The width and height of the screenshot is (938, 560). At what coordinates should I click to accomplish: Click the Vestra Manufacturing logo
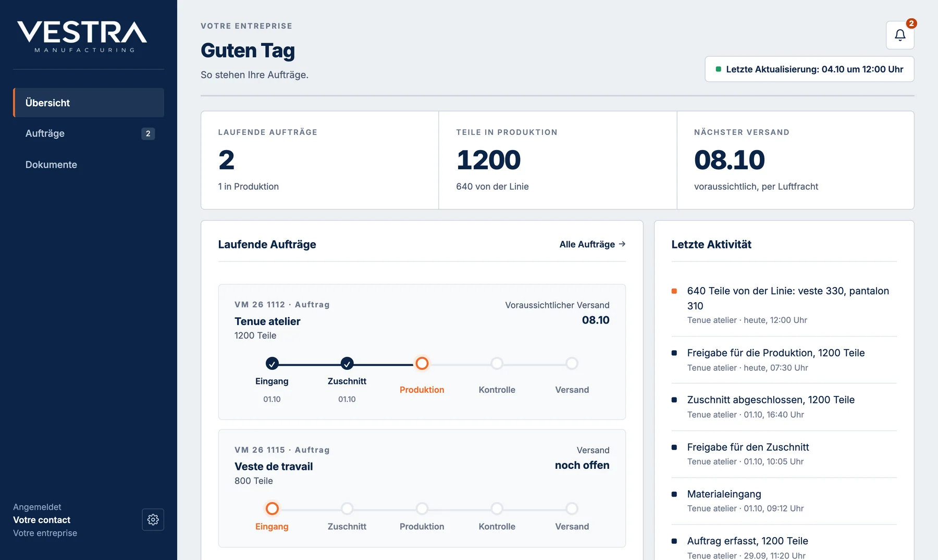[x=82, y=36]
